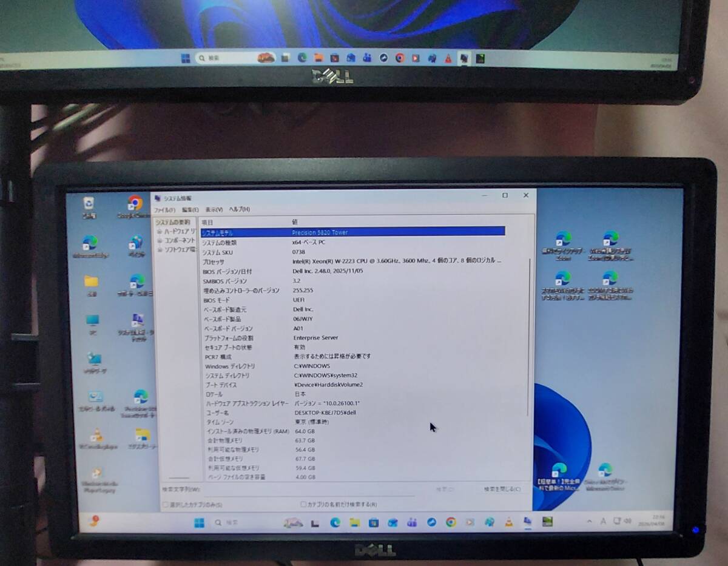Launch Chrome from lower monitor taskbar
Image resolution: width=728 pixels, height=566 pixels.
click(x=451, y=522)
